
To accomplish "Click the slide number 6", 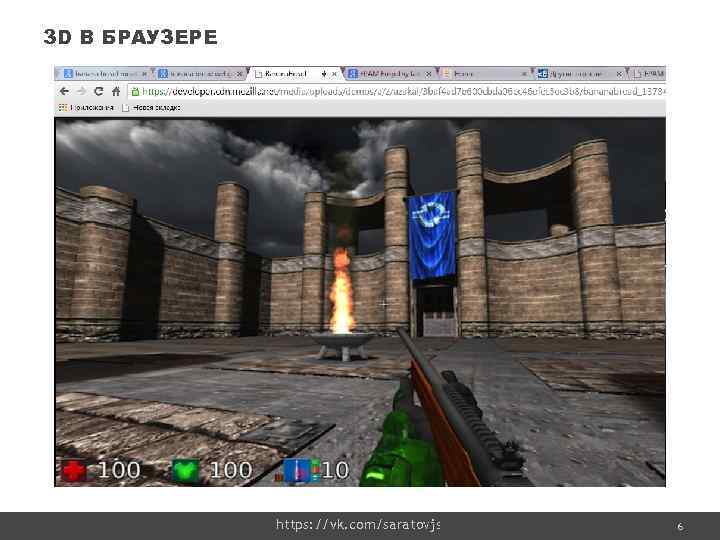I will pos(680,527).
